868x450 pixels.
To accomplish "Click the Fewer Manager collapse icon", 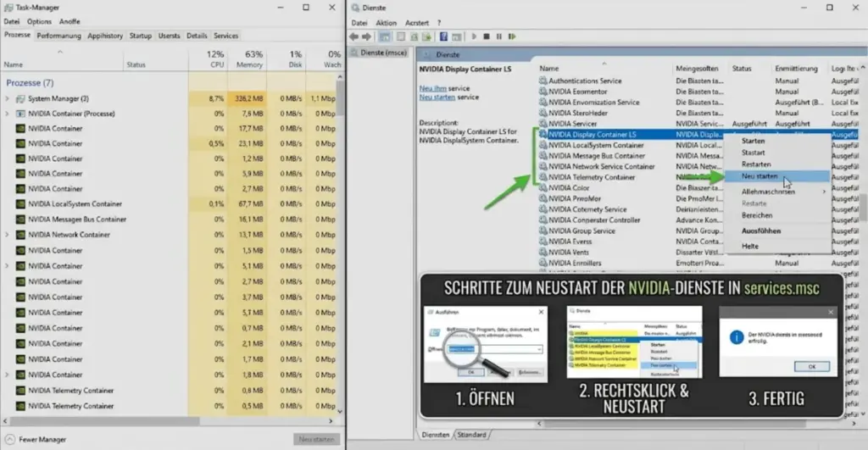I will pos(10,440).
